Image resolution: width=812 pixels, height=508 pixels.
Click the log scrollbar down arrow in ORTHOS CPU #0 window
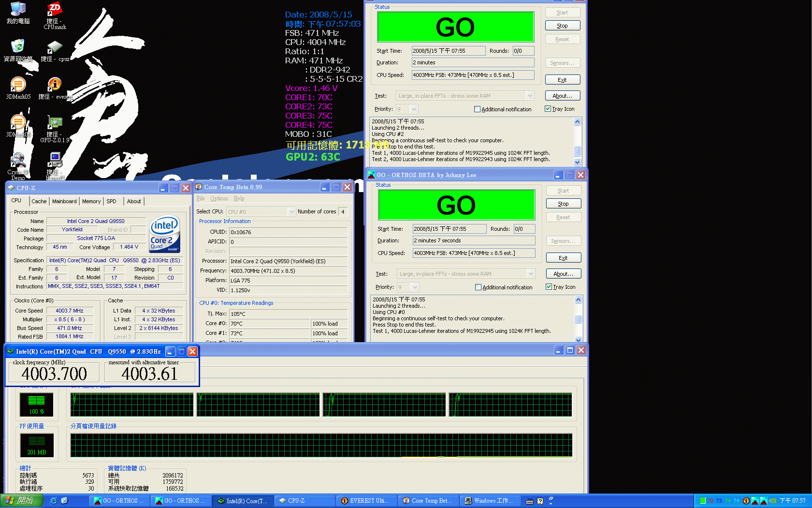(578, 340)
